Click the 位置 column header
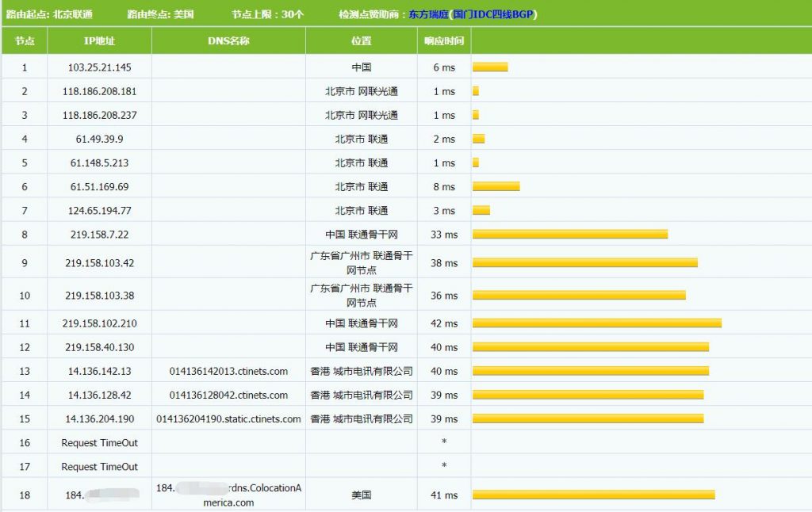 [362, 41]
